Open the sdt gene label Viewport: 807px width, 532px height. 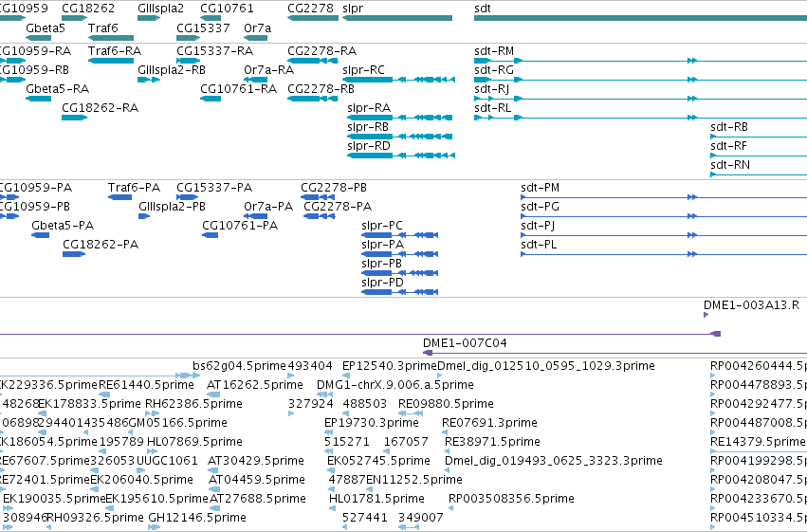(x=483, y=9)
